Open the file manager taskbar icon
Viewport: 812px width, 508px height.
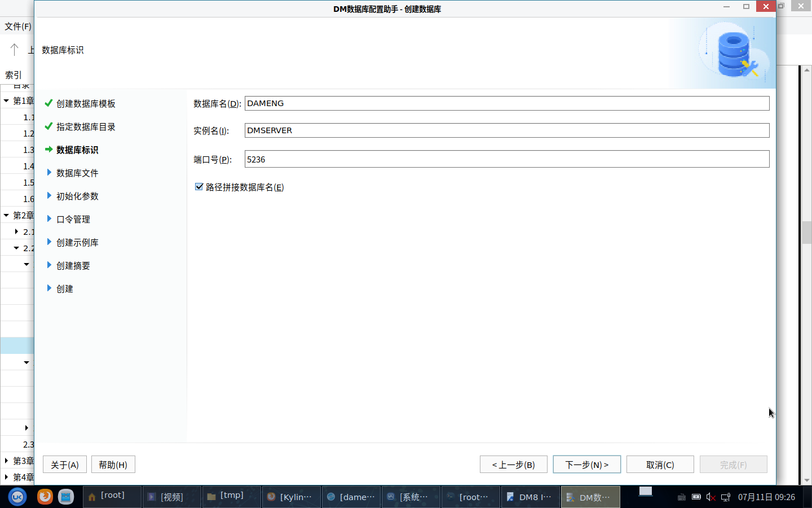click(66, 497)
